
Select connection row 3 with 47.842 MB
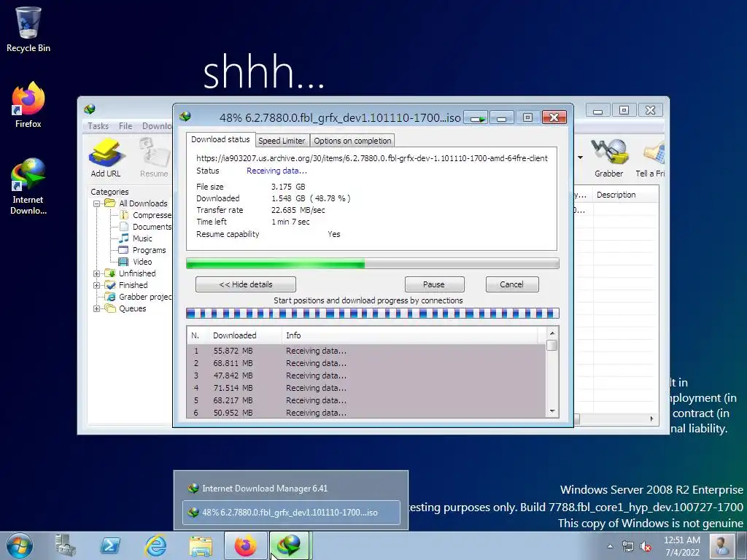point(366,376)
